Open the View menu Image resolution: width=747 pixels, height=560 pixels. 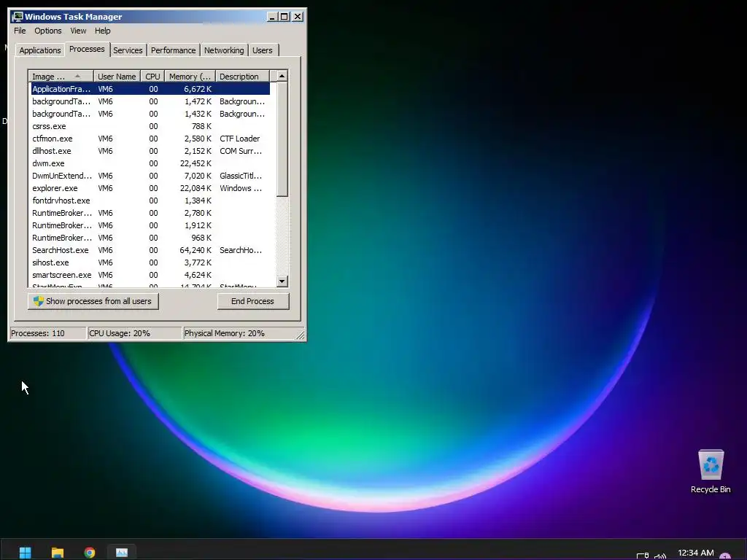pos(78,31)
